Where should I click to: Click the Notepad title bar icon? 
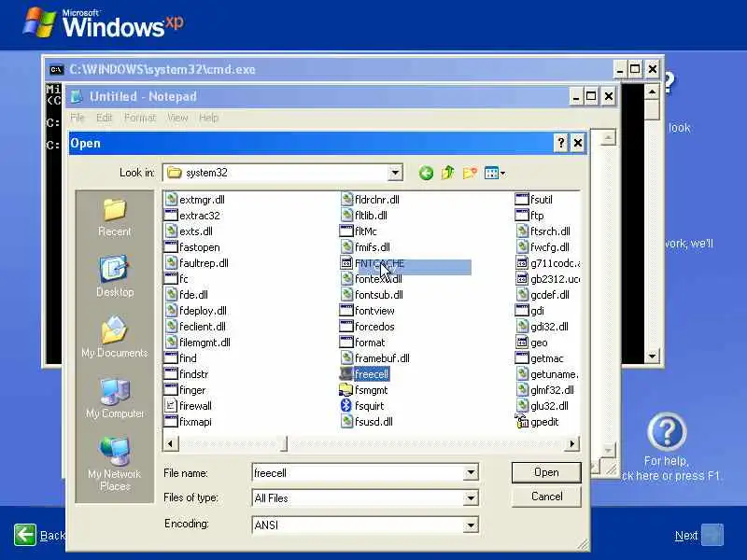[77, 97]
